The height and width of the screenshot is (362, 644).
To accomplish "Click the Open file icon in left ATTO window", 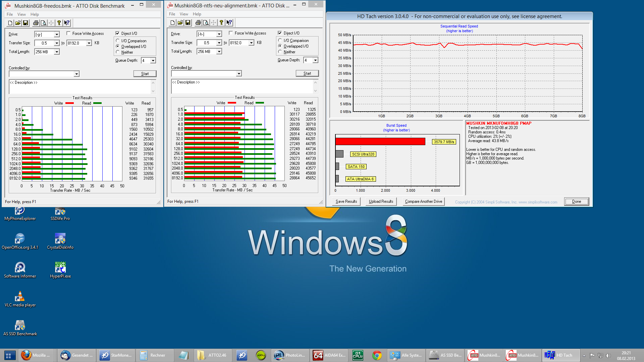I will tap(18, 23).
